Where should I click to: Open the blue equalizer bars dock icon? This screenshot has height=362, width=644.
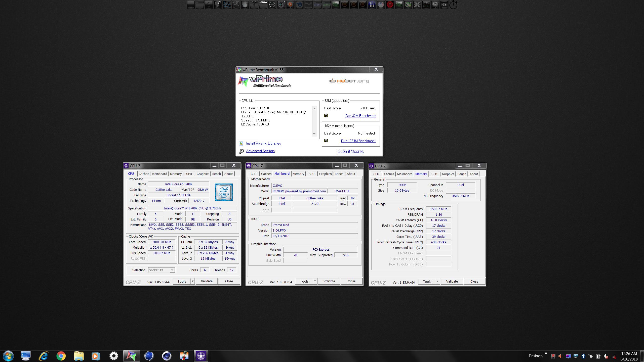click(372, 5)
